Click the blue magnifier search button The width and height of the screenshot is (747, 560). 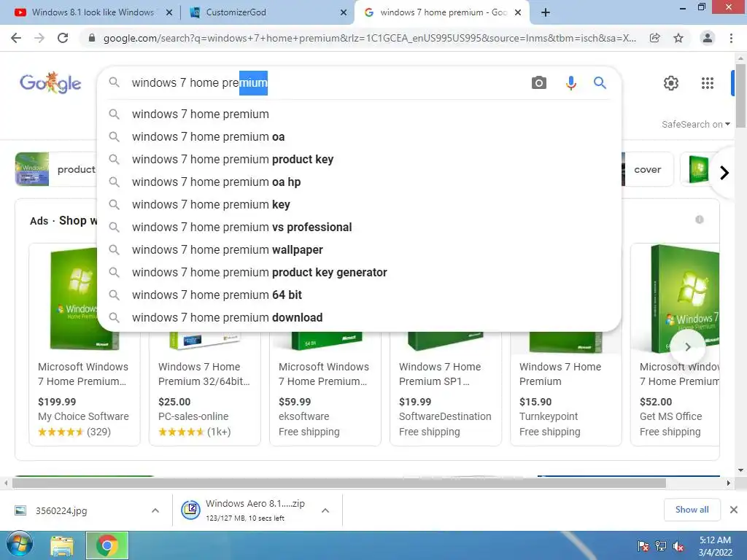click(x=600, y=83)
